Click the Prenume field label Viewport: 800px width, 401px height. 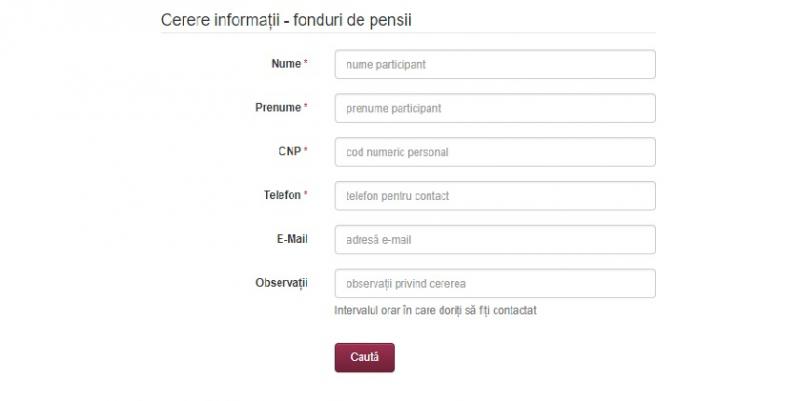[x=277, y=107]
